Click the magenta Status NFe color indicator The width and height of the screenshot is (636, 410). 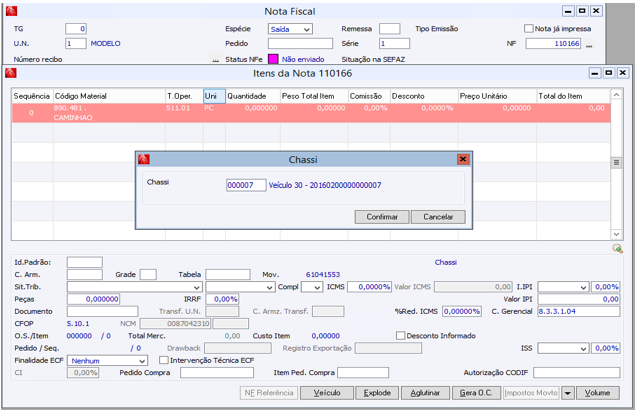273,59
